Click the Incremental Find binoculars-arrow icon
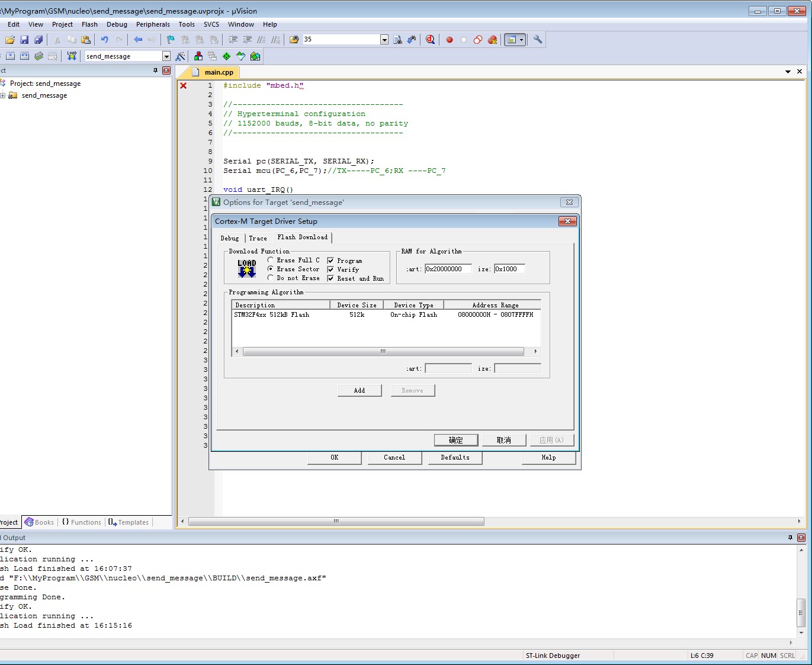Viewport: 812px width, 665px height. coord(412,40)
